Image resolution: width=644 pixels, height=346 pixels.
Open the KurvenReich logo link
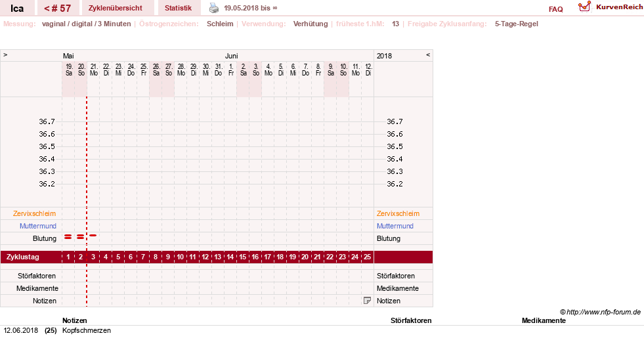(611, 7)
